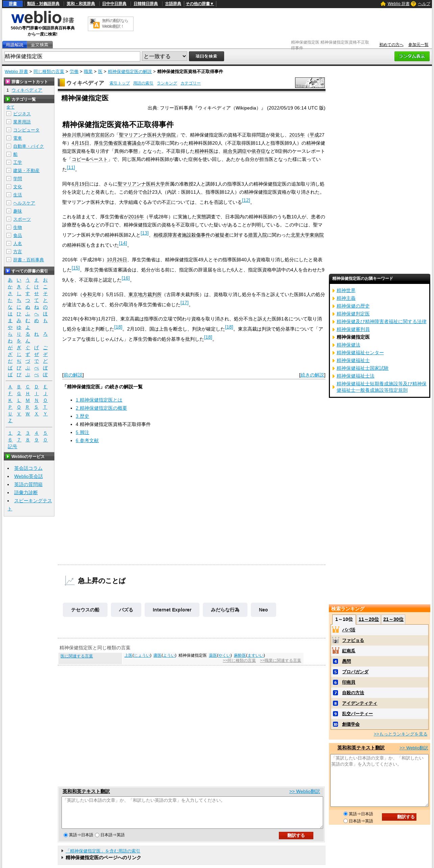This screenshot has height=868, width=434.
Task: Open the 類語・対義語辞典 top menu
Action: tap(43, 4)
